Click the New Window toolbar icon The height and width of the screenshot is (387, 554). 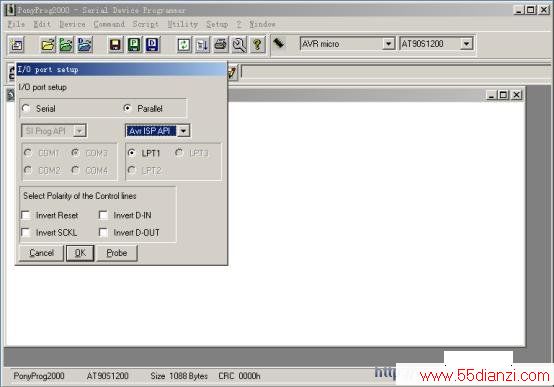(16, 45)
